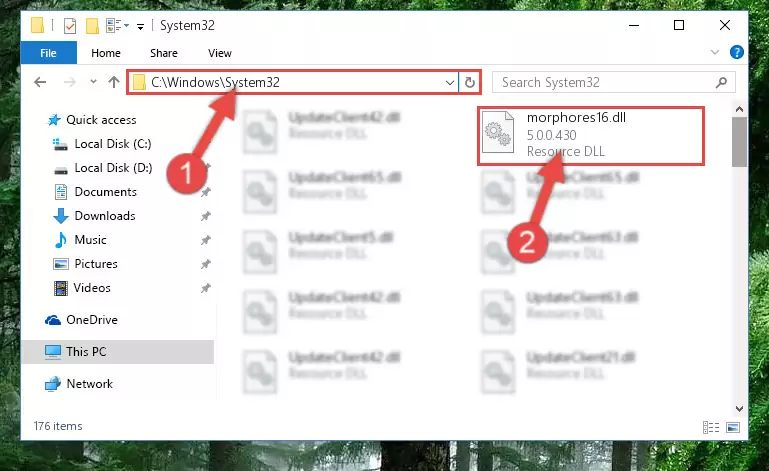Open the Help question mark icon
This screenshot has height=471, width=769.
click(736, 52)
